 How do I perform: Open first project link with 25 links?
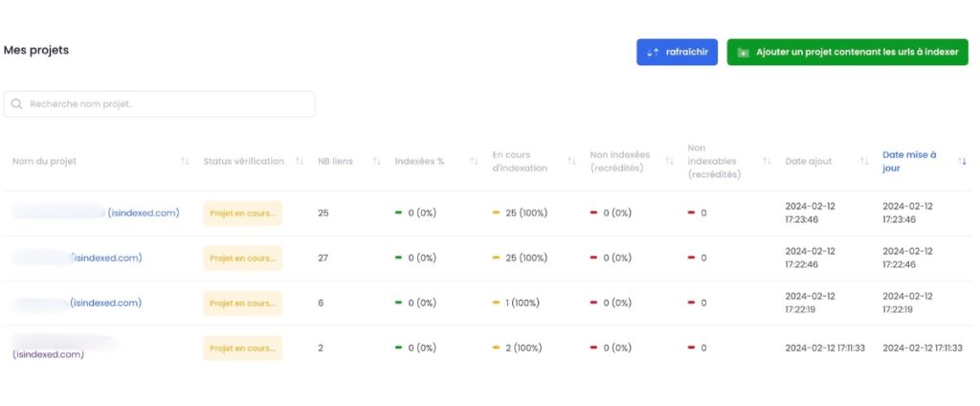click(x=144, y=213)
